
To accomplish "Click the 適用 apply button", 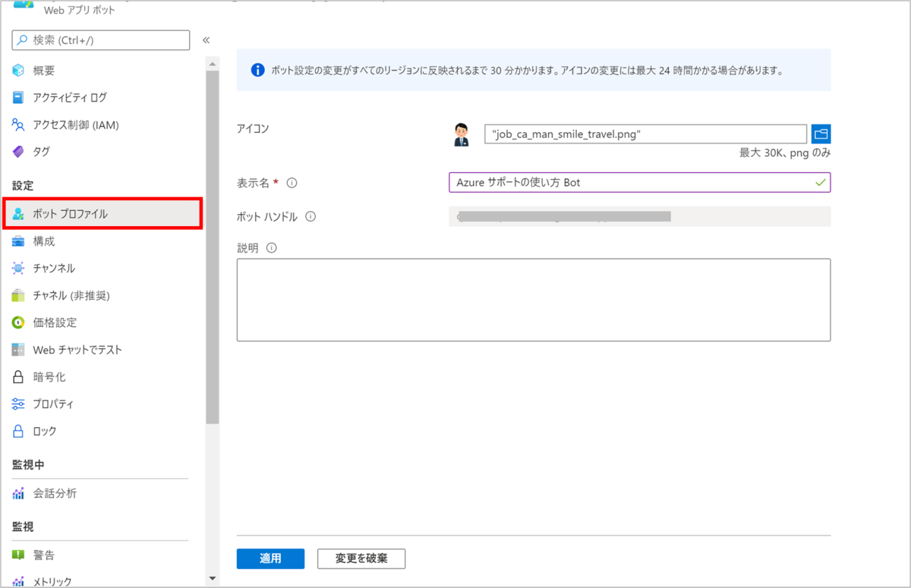I will [x=270, y=558].
